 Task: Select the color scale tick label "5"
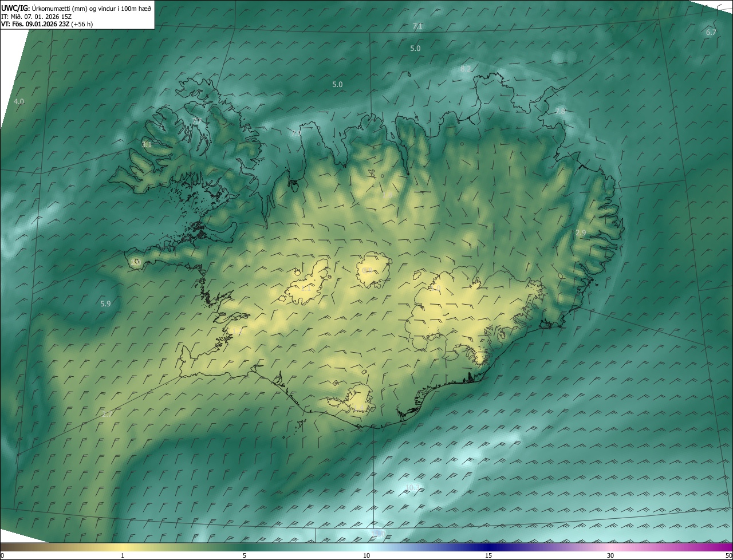click(x=245, y=555)
